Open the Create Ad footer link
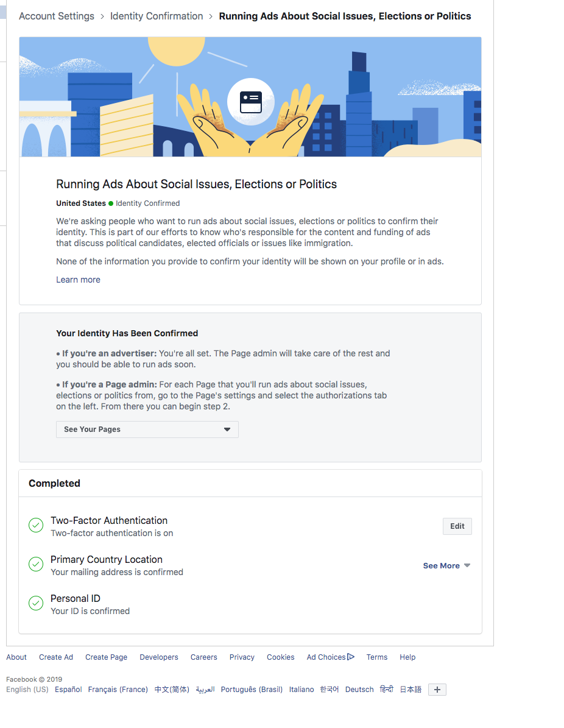Screen dimensions: 564x728 click(55, 657)
